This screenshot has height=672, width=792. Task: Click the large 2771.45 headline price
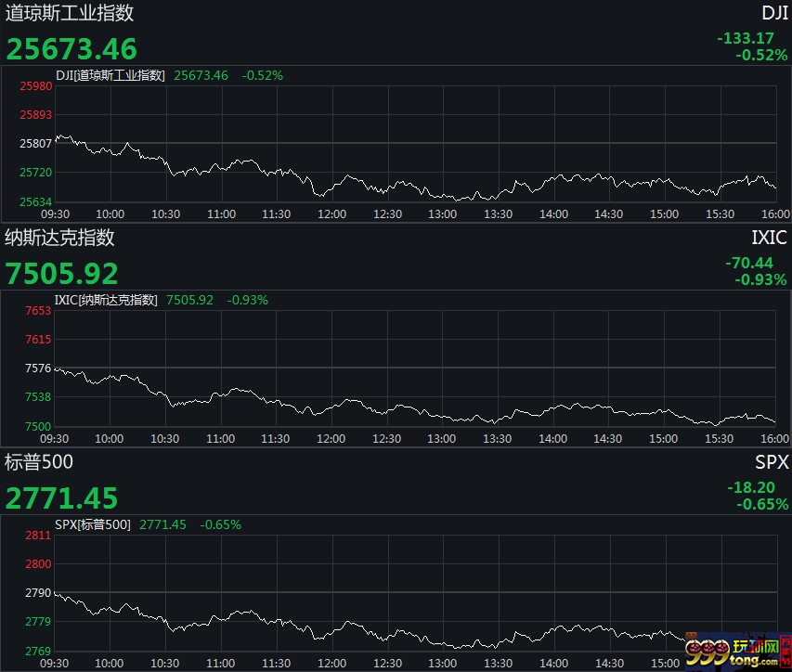point(61,498)
